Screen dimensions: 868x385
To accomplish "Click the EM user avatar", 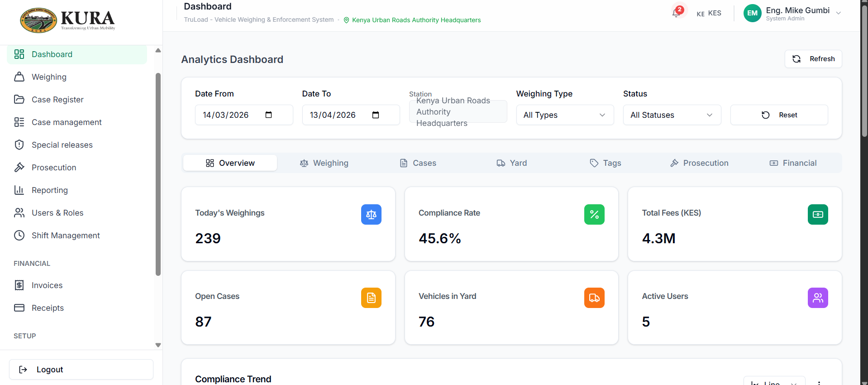I will (x=752, y=13).
